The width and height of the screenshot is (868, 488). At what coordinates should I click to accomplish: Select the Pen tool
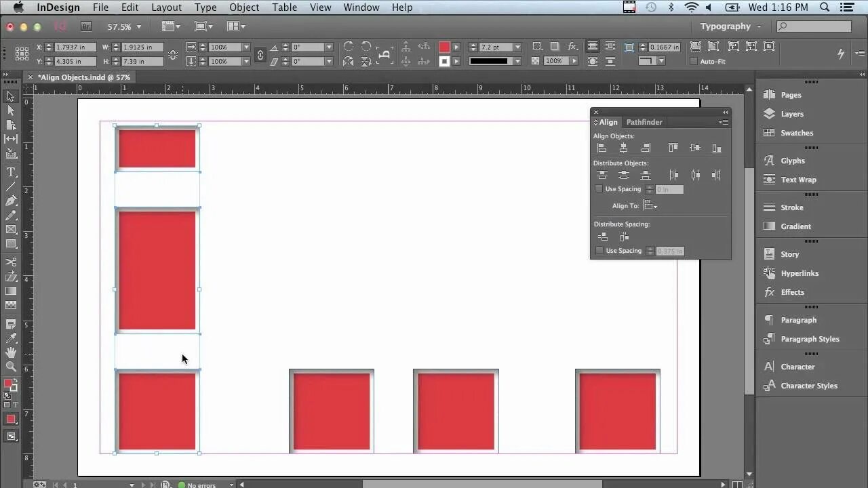point(11,201)
